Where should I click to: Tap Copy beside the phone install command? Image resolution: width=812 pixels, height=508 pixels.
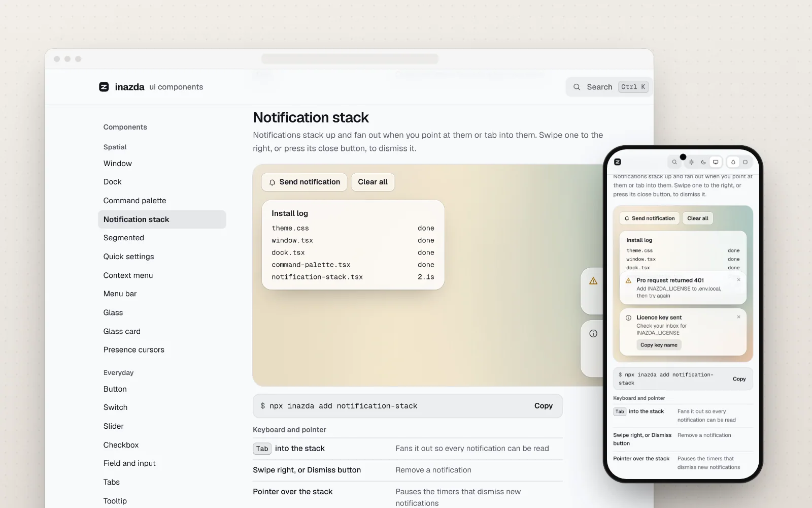coord(739,379)
